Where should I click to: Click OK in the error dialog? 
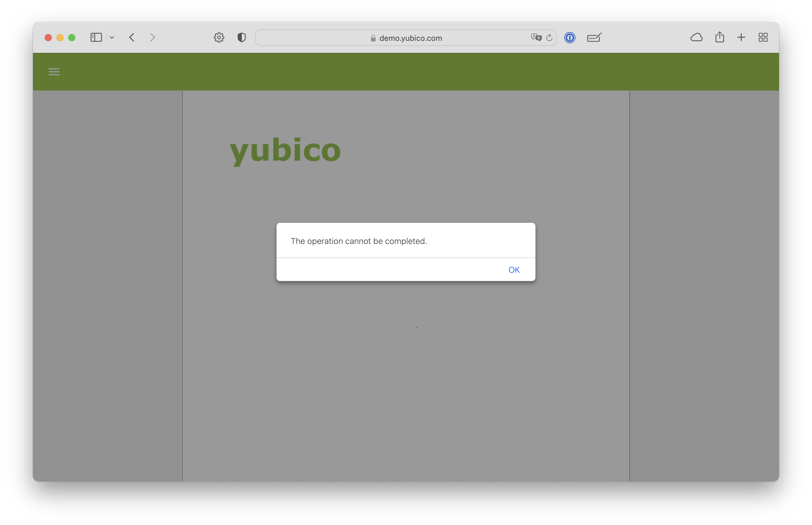[513, 270]
